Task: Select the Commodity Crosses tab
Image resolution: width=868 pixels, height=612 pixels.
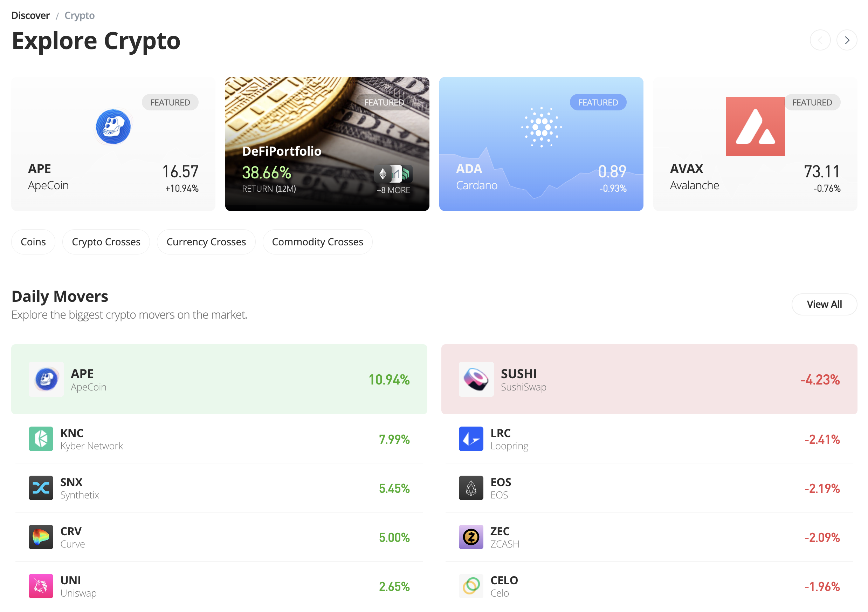Action: point(318,242)
